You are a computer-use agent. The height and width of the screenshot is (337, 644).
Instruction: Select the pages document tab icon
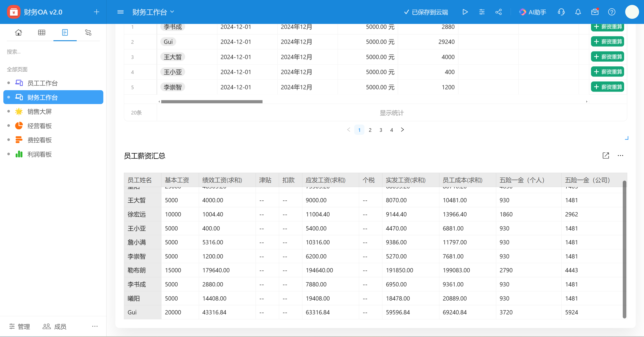65,32
